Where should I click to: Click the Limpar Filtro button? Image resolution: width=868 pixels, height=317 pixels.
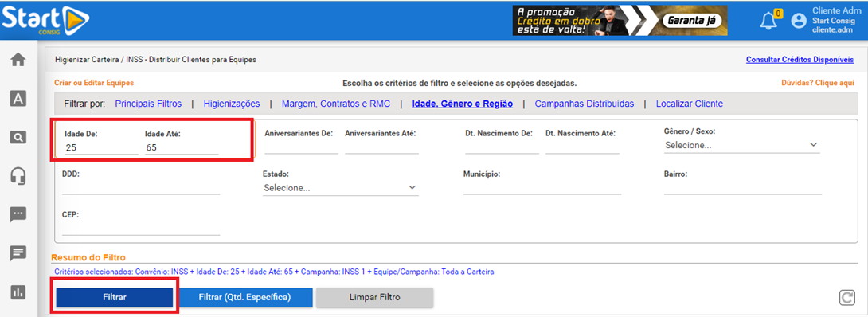(375, 297)
